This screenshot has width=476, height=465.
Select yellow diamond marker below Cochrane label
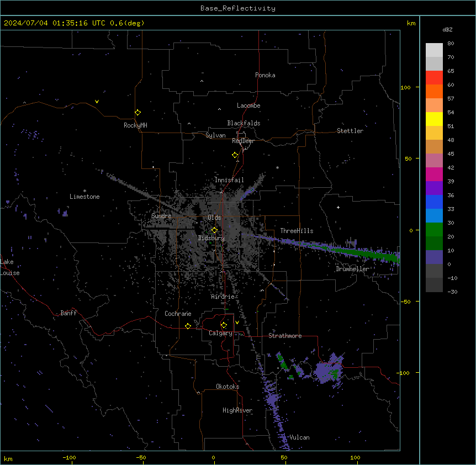(x=188, y=326)
